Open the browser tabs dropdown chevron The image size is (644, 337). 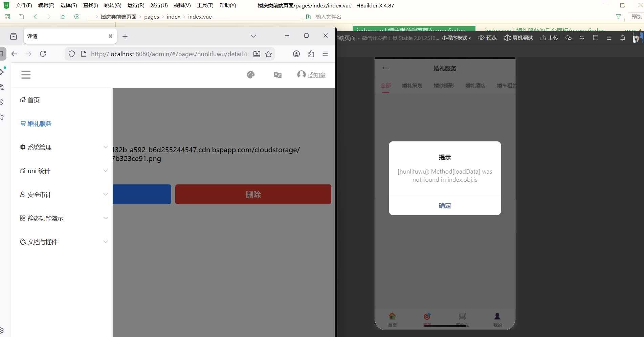(x=253, y=36)
